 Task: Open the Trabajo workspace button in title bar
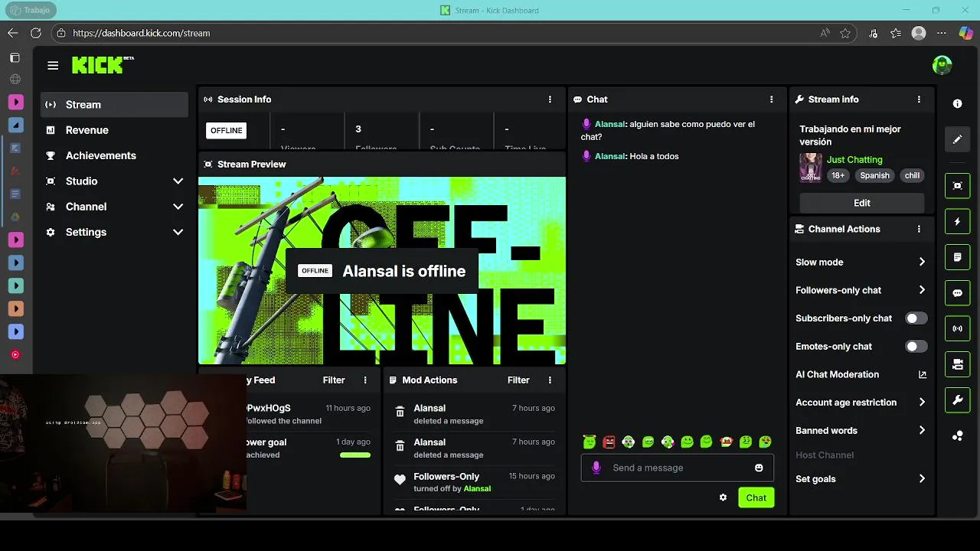31,10
